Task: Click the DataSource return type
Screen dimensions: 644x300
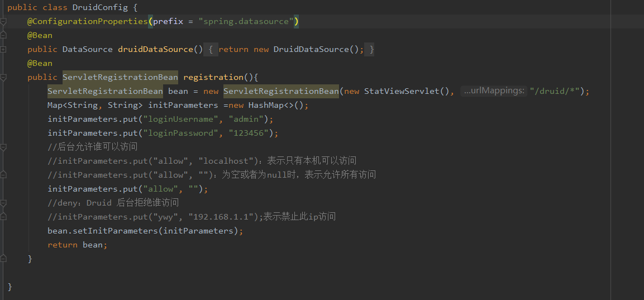Action: 88,49
